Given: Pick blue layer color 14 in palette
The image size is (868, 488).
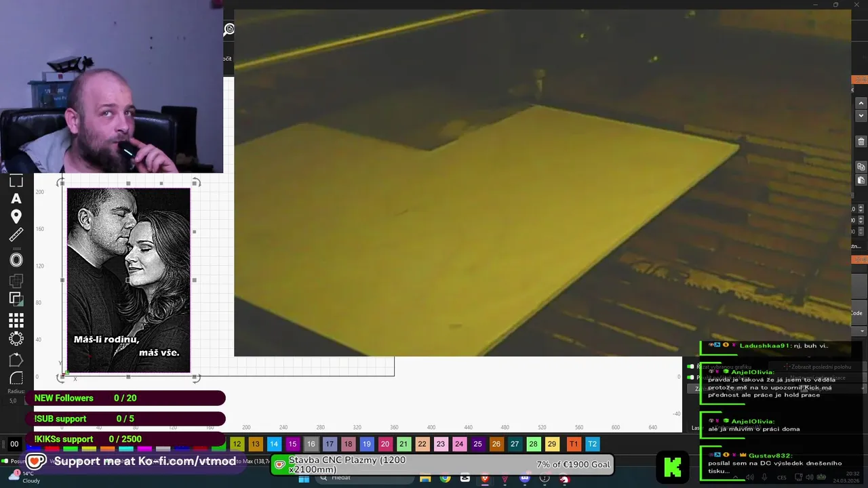Looking at the screenshot, I should tap(274, 445).
